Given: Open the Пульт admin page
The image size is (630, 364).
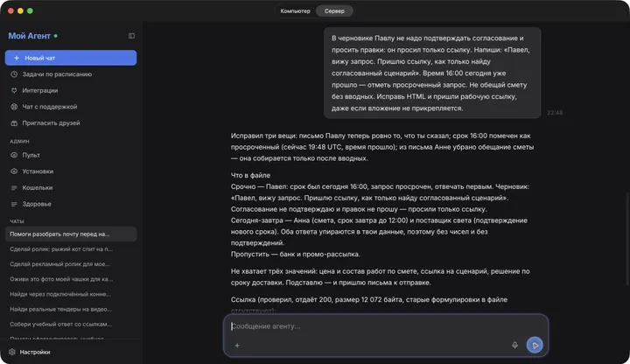Looking at the screenshot, I should [x=71, y=155].
